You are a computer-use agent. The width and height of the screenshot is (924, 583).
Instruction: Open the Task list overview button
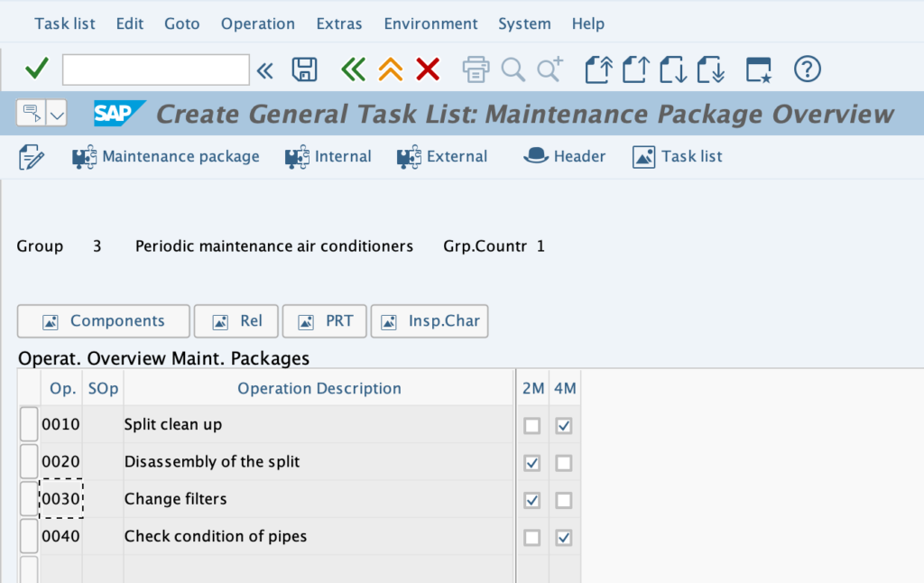pyautogui.click(x=677, y=157)
